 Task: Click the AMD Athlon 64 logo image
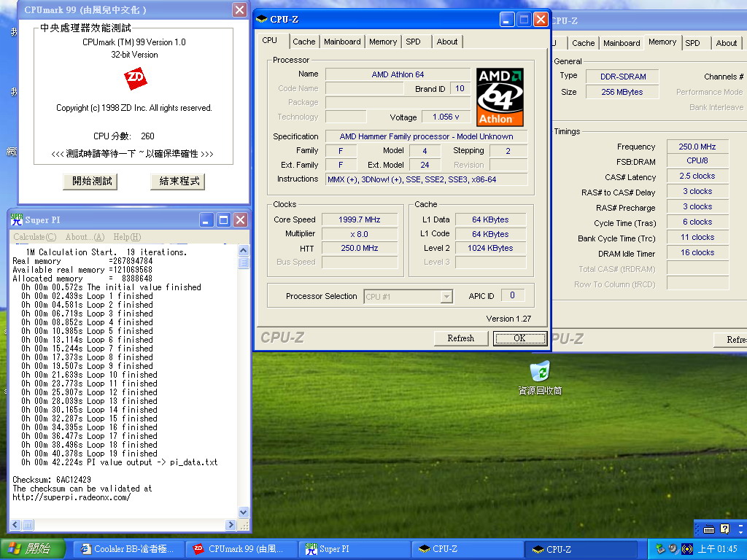pos(500,97)
